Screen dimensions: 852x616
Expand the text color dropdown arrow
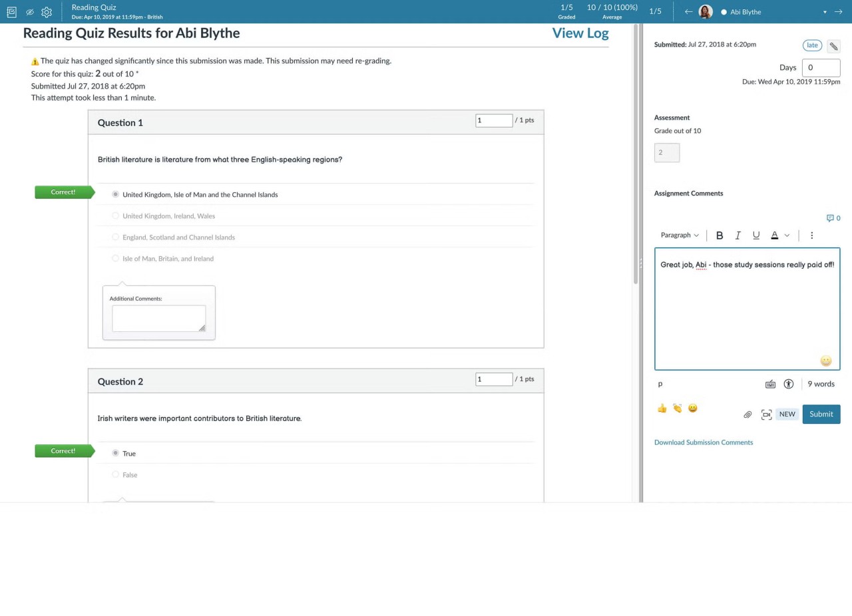tap(787, 235)
